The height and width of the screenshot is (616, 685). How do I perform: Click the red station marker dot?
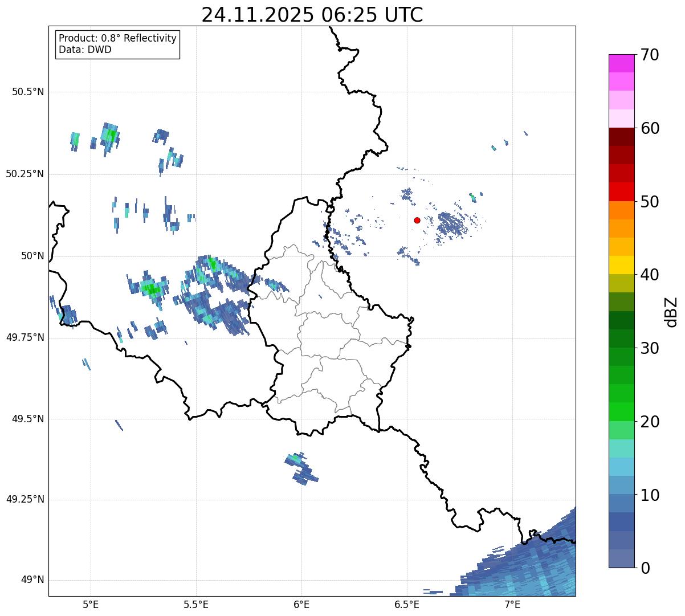417,220
